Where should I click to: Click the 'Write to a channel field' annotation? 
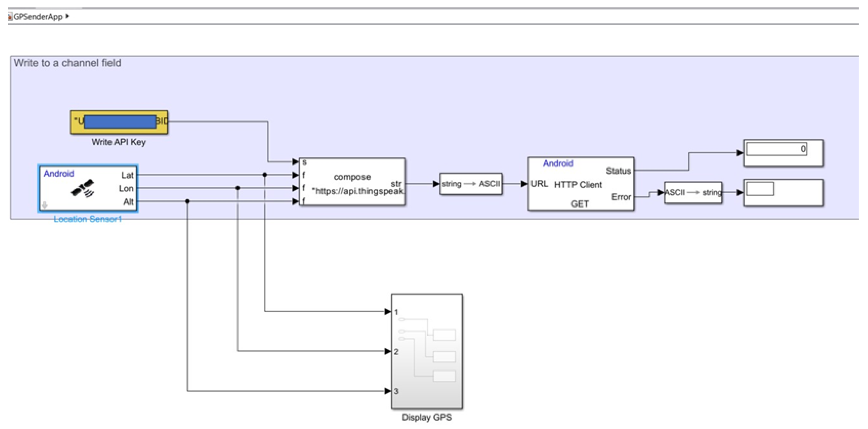(67, 63)
